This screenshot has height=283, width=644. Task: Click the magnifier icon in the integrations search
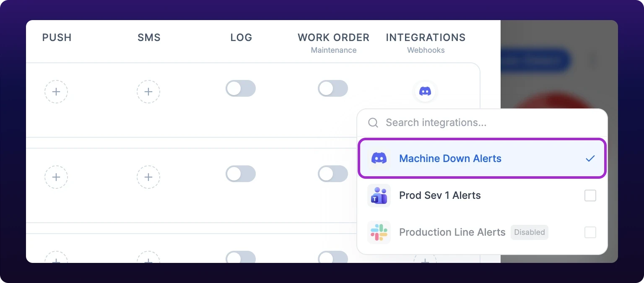coord(373,123)
